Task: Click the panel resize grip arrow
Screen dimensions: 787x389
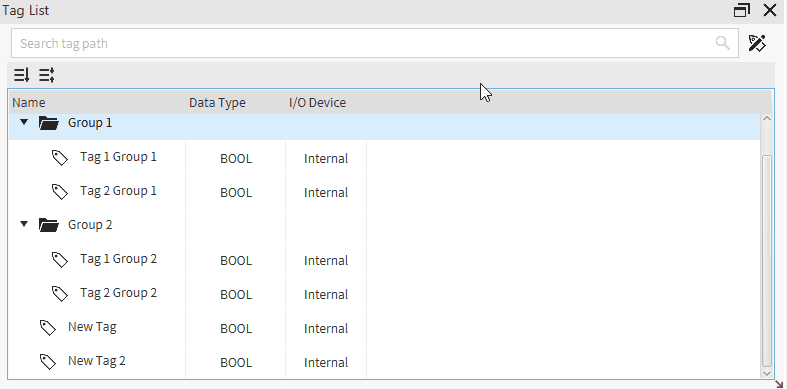Action: click(779, 384)
